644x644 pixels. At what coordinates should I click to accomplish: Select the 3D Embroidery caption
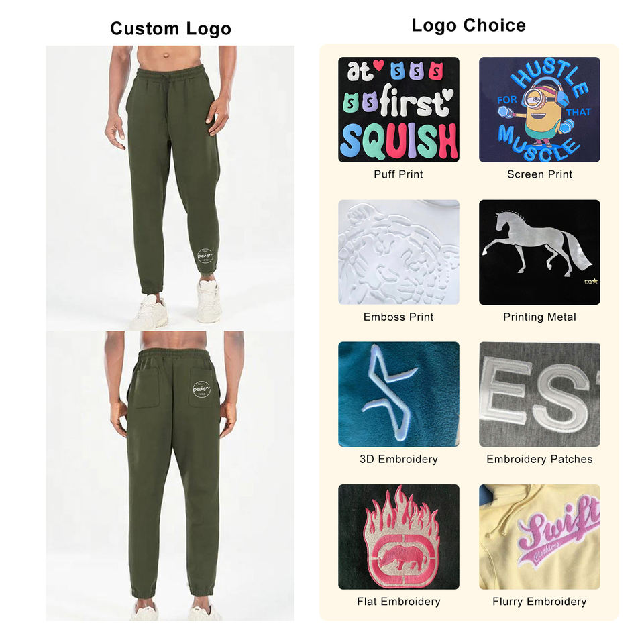tap(398, 459)
